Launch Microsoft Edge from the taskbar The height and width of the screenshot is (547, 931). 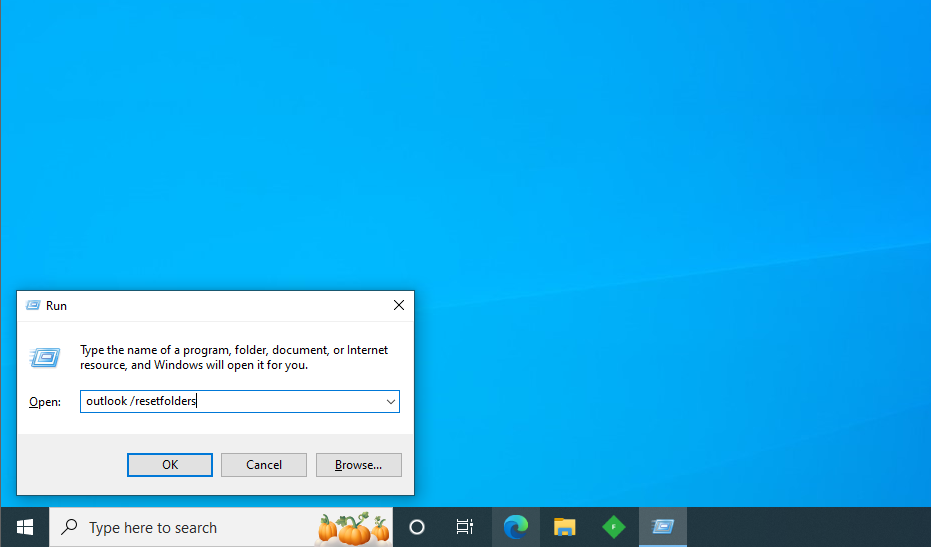click(515, 527)
